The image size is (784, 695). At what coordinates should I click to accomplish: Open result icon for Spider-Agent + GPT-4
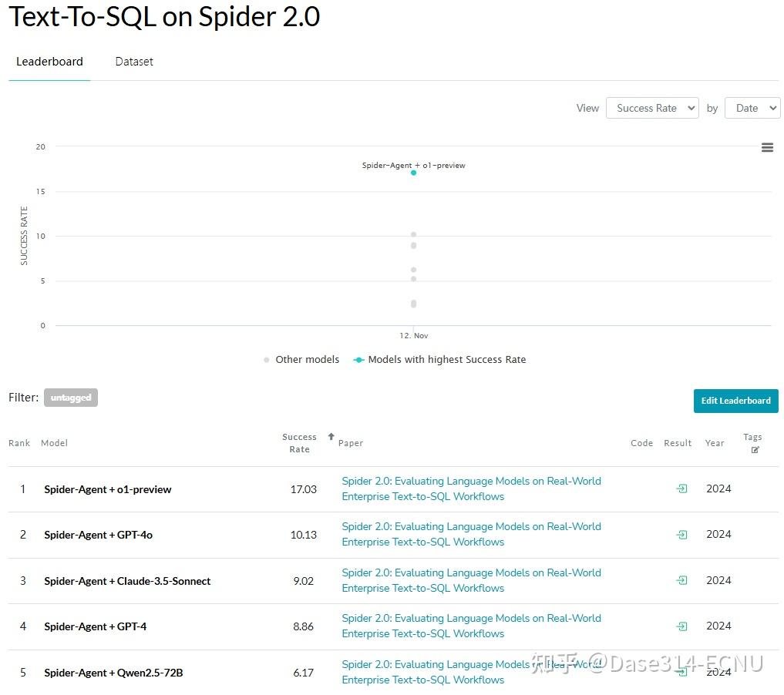point(681,626)
